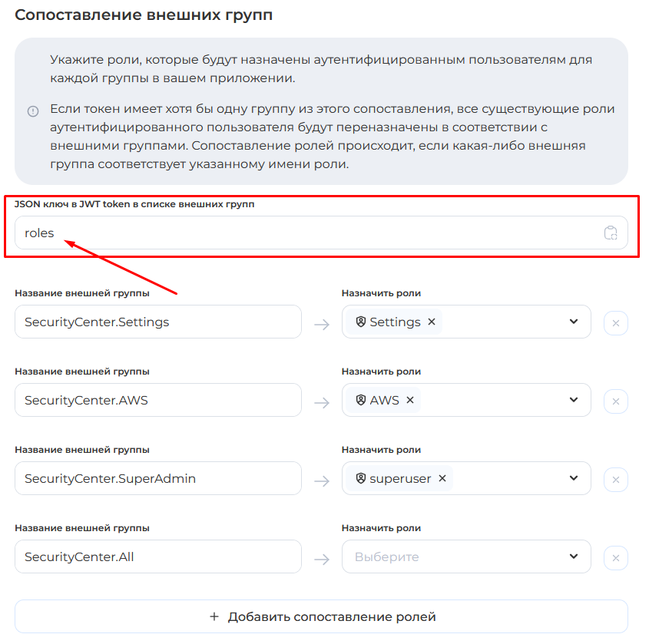Image resolution: width=649 pixels, height=644 pixels.
Task: Delete the SecurityCenter.AWS mapping row
Action: click(x=615, y=401)
